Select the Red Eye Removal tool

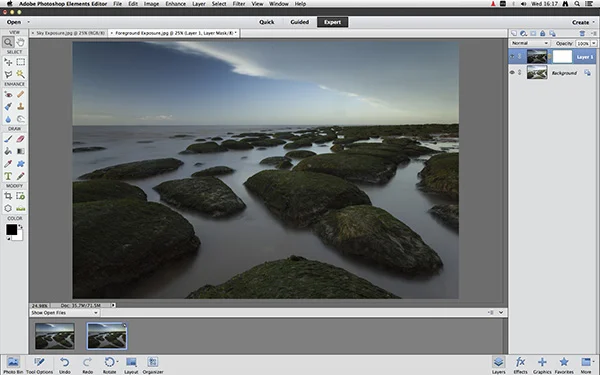(x=8, y=94)
